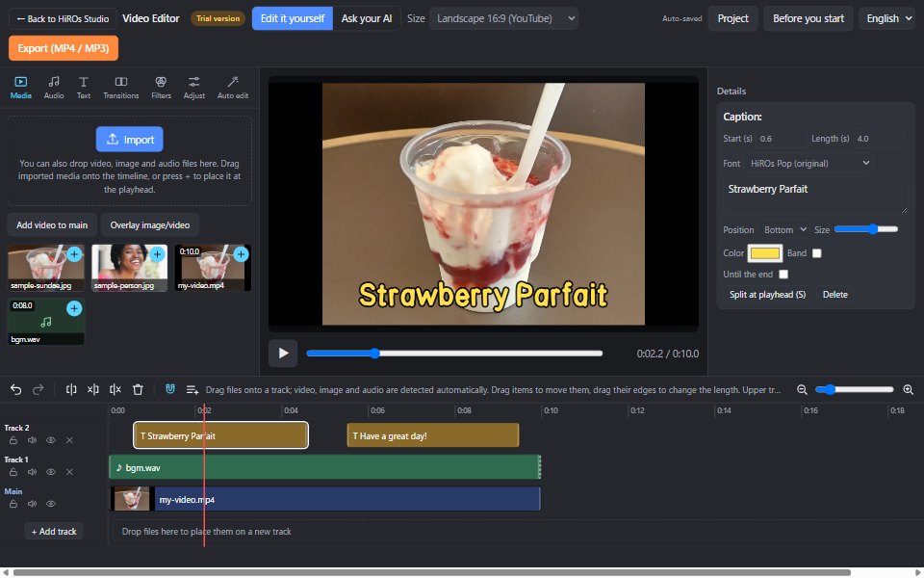Switch to Edit it yourself mode

point(293,18)
